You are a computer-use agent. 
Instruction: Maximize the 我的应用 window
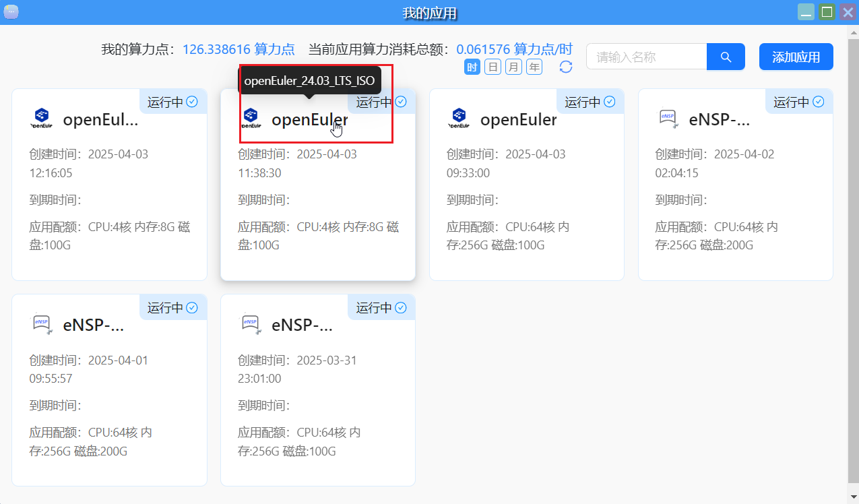[827, 12]
